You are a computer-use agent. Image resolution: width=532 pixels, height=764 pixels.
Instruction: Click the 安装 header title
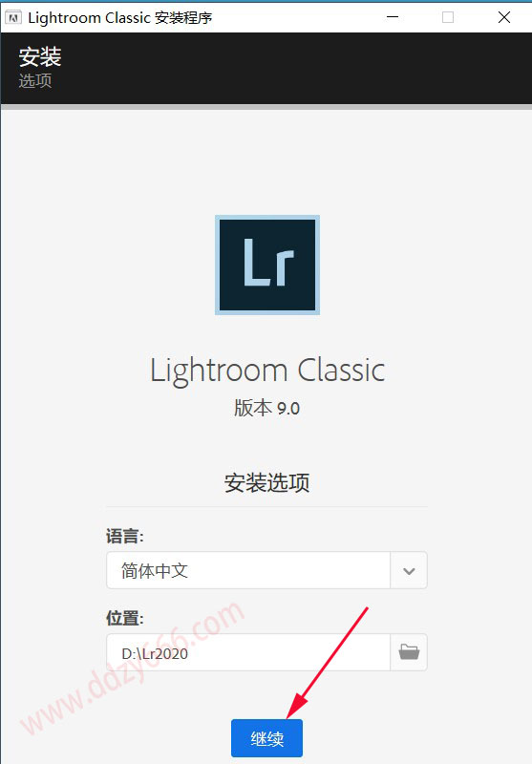[40, 56]
